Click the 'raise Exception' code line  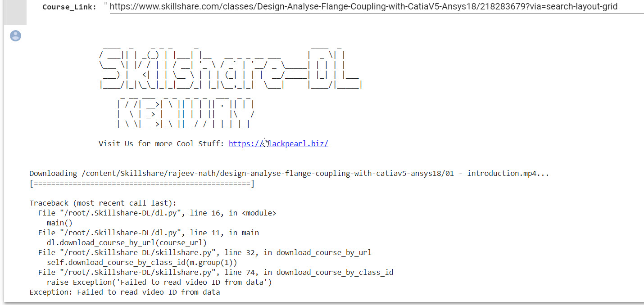coord(159,283)
